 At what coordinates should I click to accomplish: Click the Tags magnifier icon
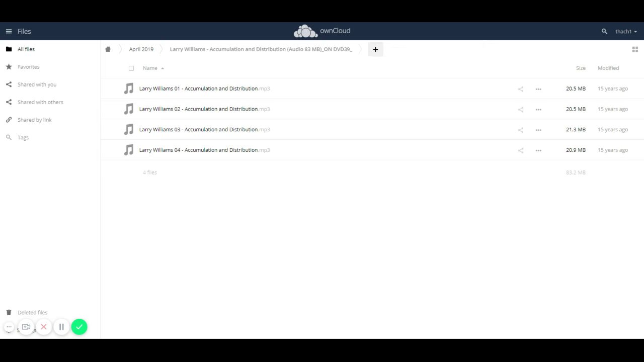(9, 137)
